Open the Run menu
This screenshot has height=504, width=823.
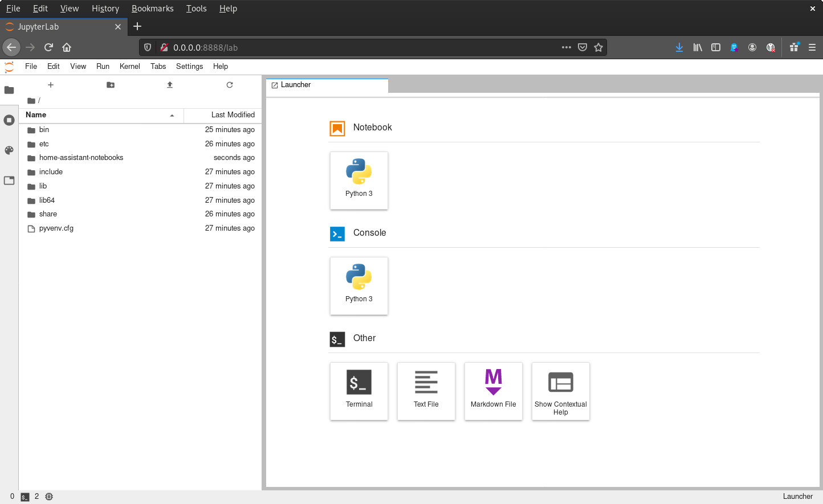(x=103, y=67)
